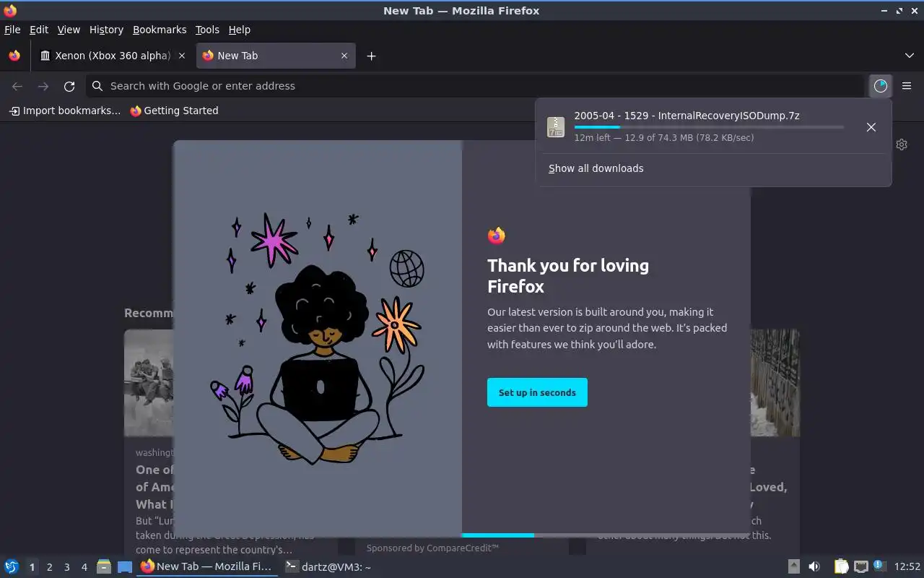Click the InternalRecoveryISODump.7z download entry name

click(x=687, y=116)
